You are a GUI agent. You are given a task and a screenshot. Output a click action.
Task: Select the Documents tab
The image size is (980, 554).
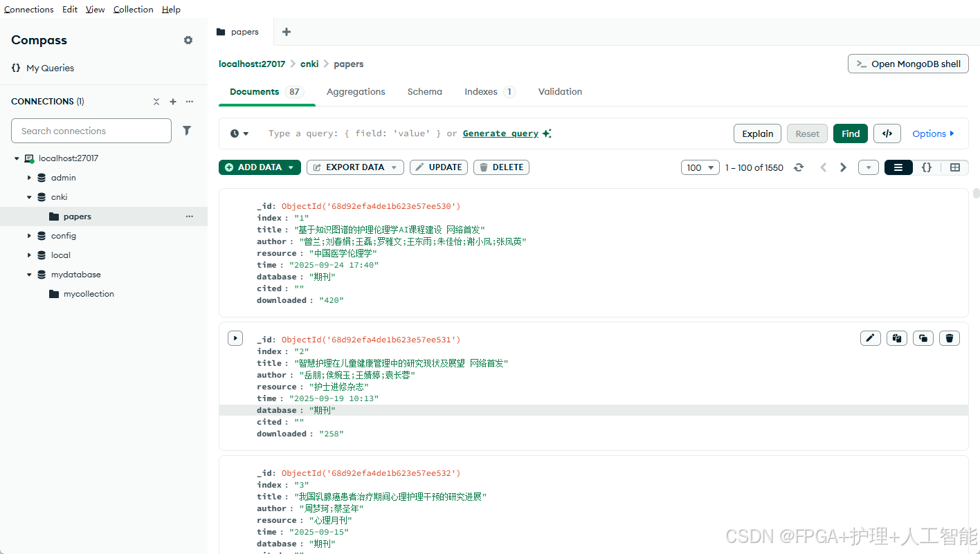click(266, 91)
